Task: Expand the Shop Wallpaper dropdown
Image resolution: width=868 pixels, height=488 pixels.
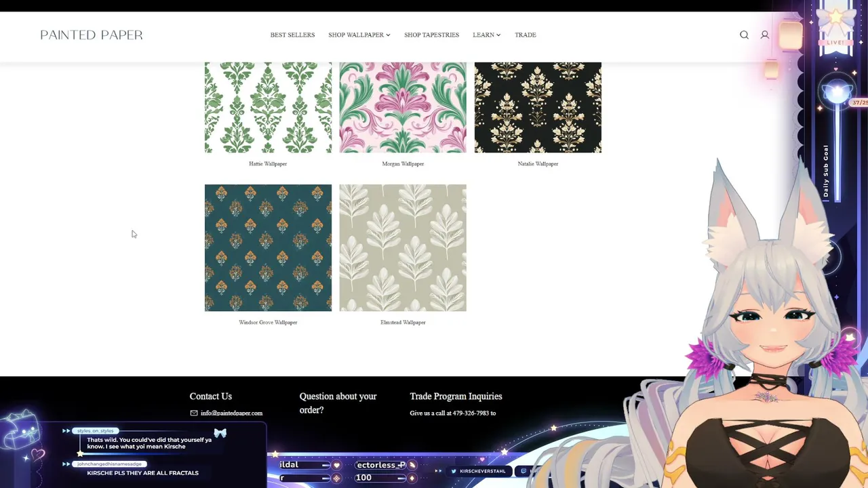Action: (359, 35)
